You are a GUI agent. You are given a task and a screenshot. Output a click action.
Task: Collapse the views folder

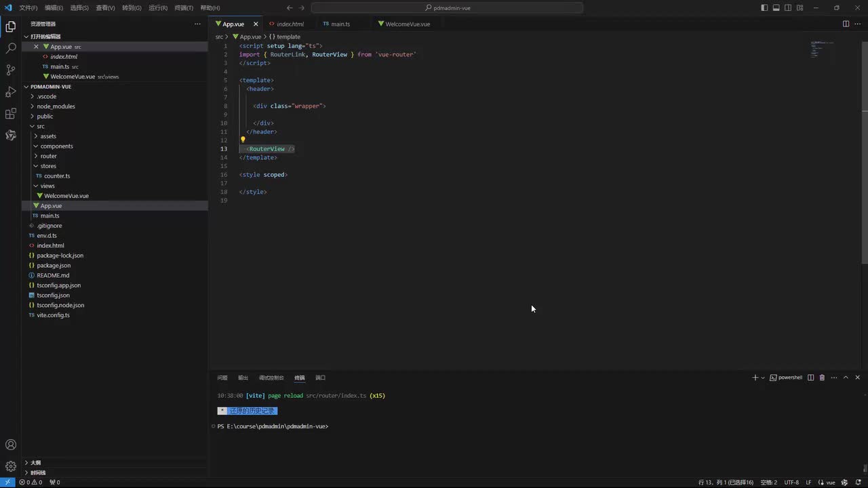(47, 186)
